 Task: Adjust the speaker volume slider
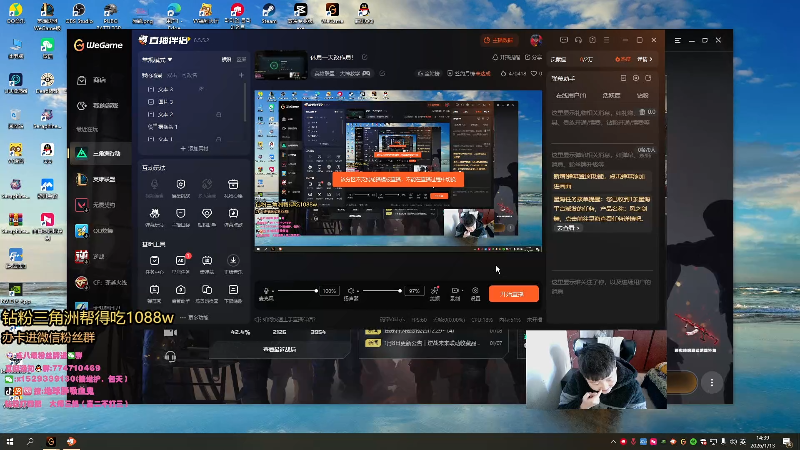382,291
